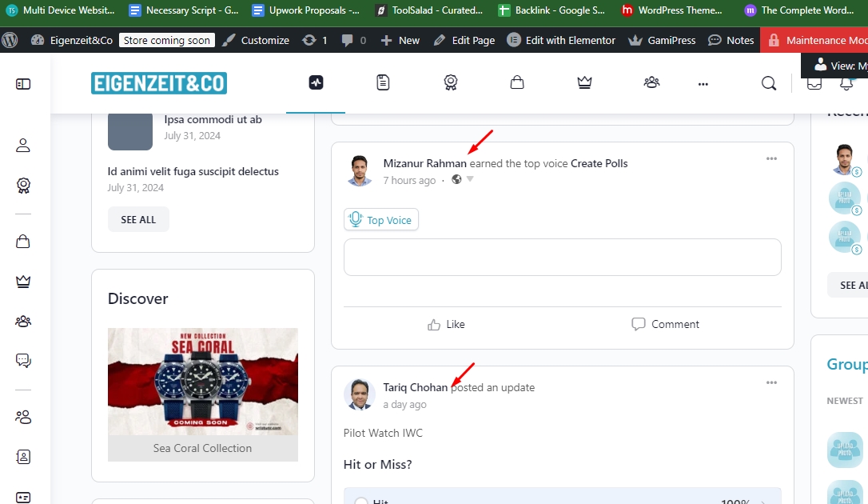Open the New content menu in admin bar

[x=400, y=41]
